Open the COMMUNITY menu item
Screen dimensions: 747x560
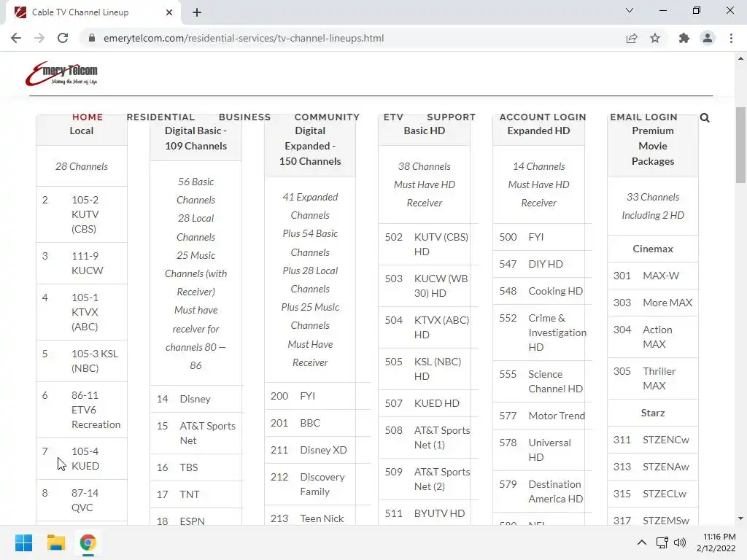pyautogui.click(x=327, y=117)
